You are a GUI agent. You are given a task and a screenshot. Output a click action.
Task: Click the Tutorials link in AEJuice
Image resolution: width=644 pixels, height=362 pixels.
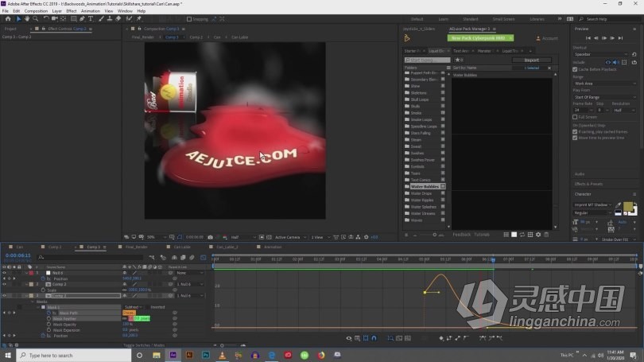(482, 235)
